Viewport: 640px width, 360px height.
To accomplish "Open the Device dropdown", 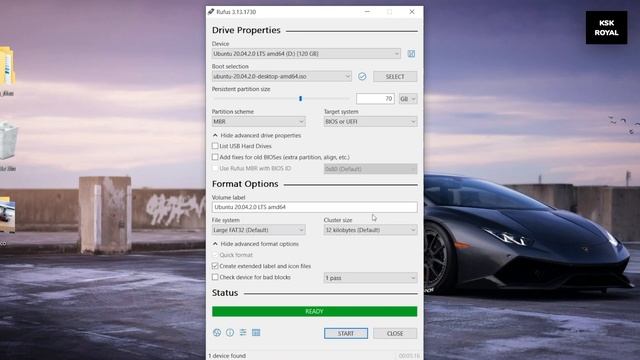I will click(306, 53).
